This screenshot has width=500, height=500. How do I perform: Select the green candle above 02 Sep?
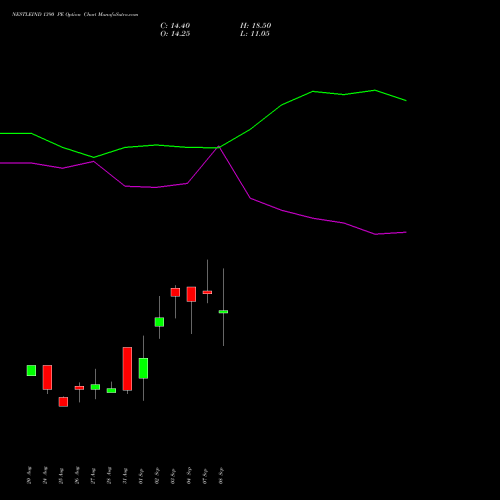159,322
